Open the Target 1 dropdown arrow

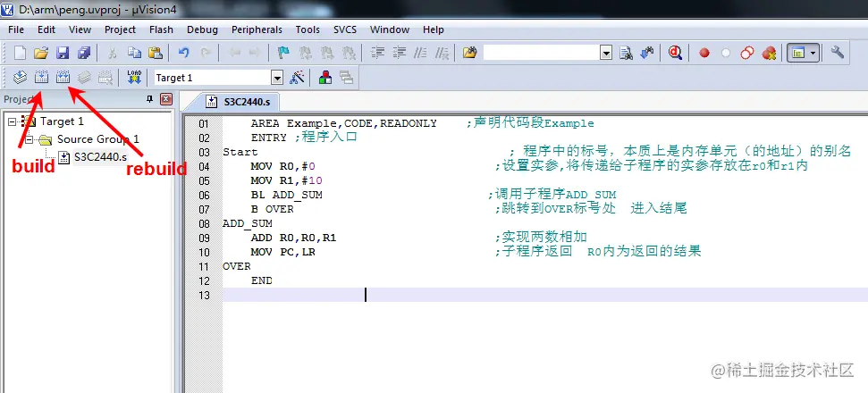pyautogui.click(x=277, y=78)
